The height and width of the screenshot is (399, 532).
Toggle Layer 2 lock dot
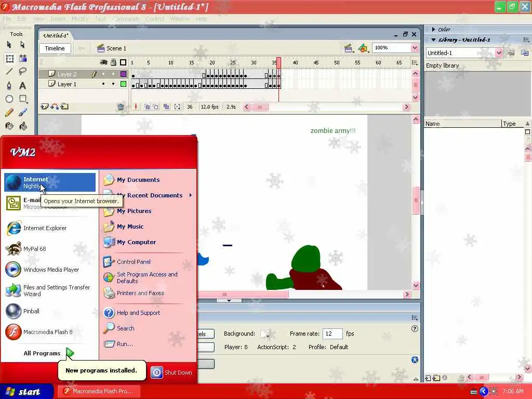coord(113,74)
